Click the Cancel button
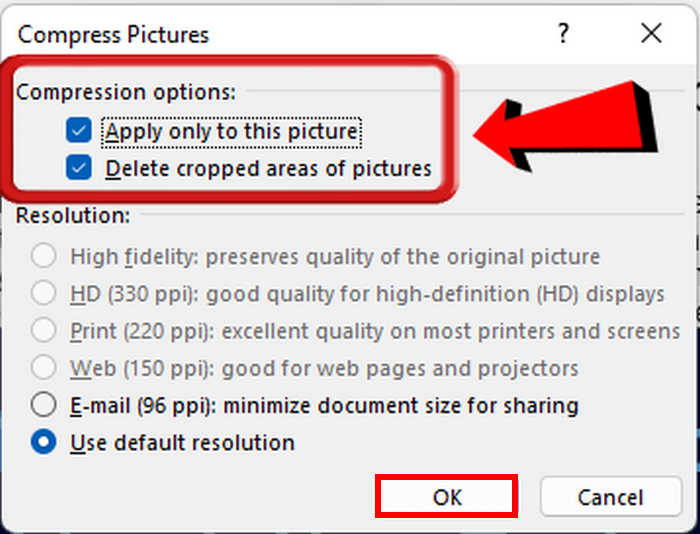 [611, 496]
